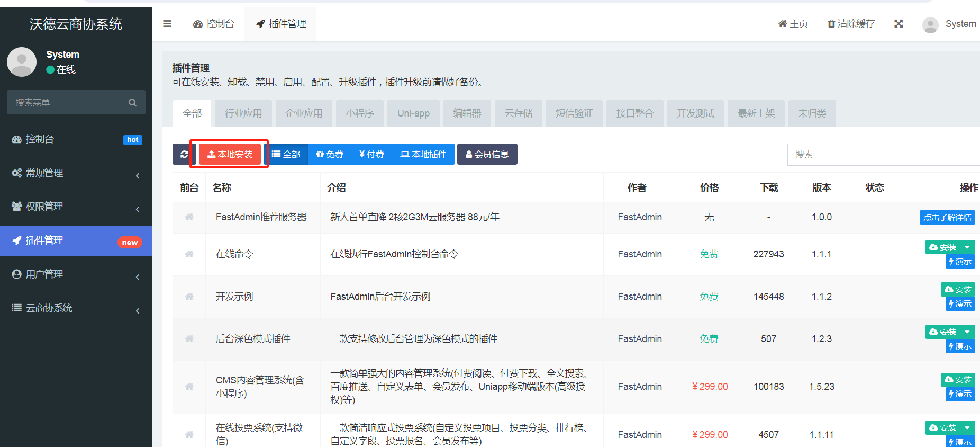Select the 最新上架 category tab
Screen dimensions: 980x447
(x=756, y=113)
